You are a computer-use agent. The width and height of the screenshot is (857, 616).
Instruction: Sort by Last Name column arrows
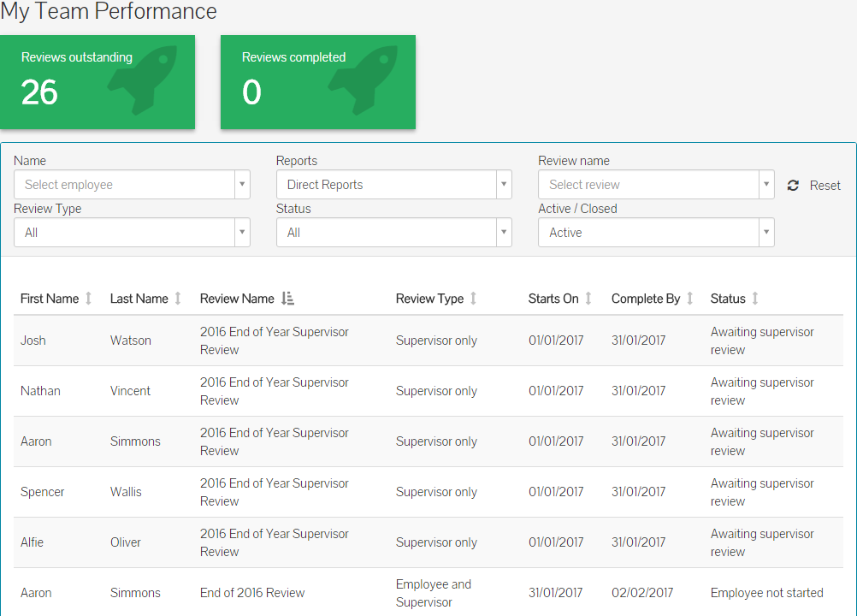coord(178,299)
